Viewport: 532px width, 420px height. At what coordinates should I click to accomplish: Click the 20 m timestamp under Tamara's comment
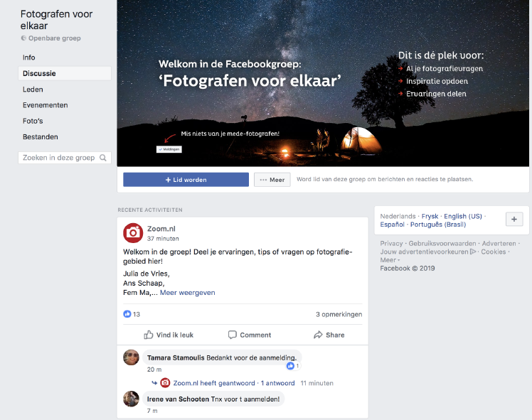154,370
